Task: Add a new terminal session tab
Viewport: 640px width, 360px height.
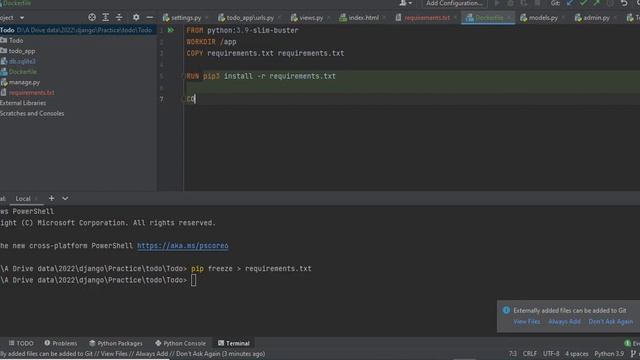Action: tap(51, 198)
